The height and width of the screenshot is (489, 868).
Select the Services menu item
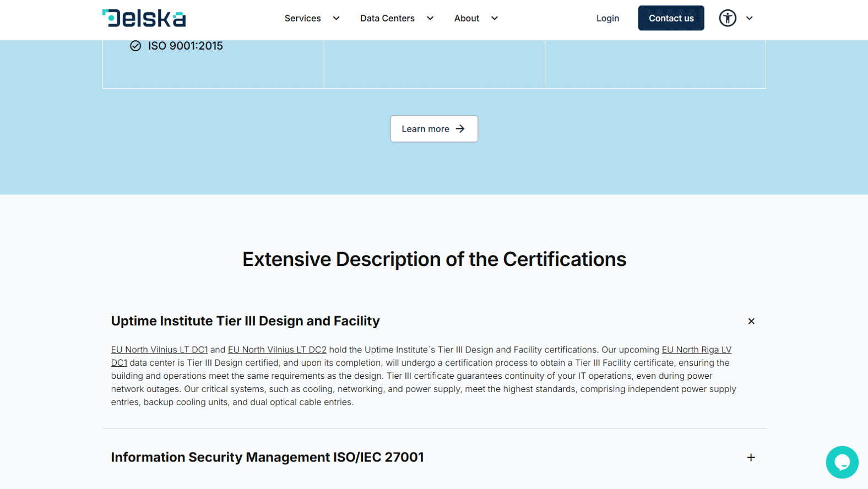(x=302, y=18)
